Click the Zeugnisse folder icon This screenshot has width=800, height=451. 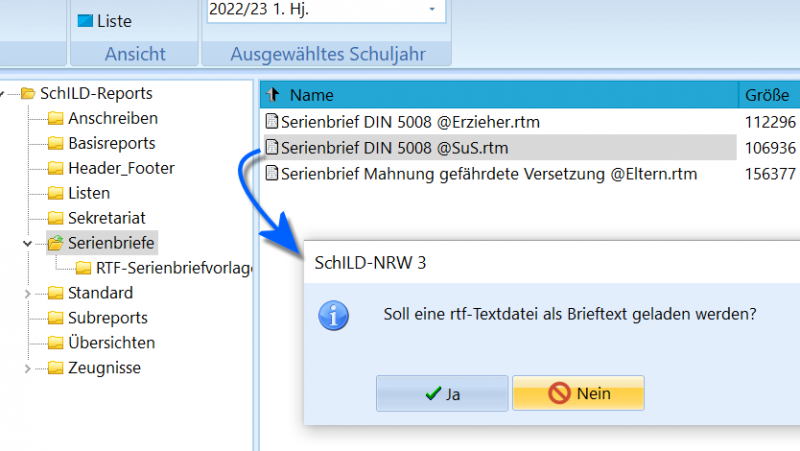point(55,368)
